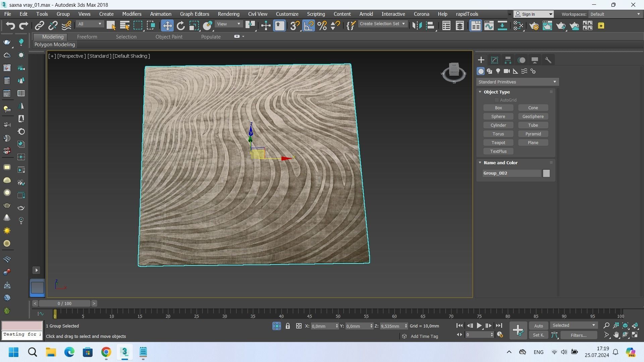Viewport: 644px width, 362px height.
Task: Open Select by Name list
Action: point(124,26)
